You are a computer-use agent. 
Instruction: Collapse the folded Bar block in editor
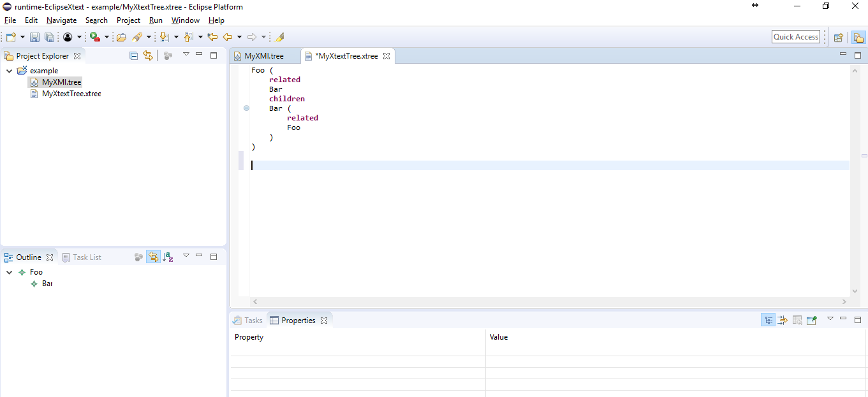[247, 108]
